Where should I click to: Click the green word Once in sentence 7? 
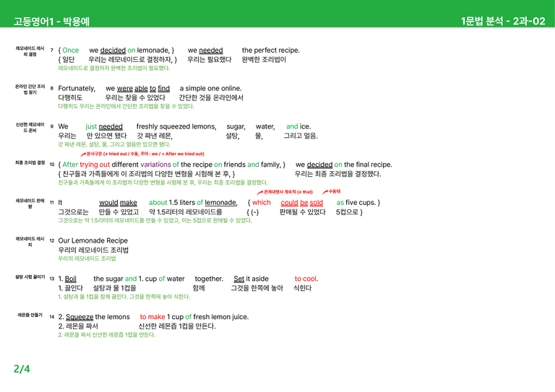(x=70, y=51)
